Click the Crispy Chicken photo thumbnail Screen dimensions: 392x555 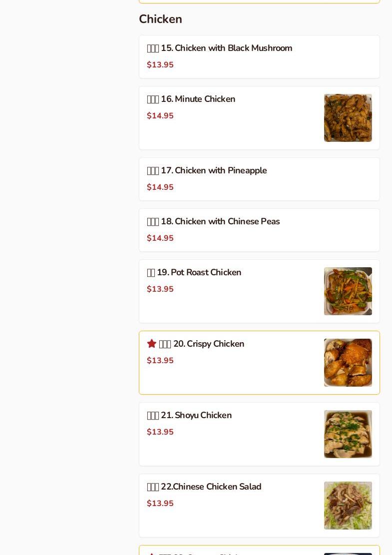(x=348, y=363)
